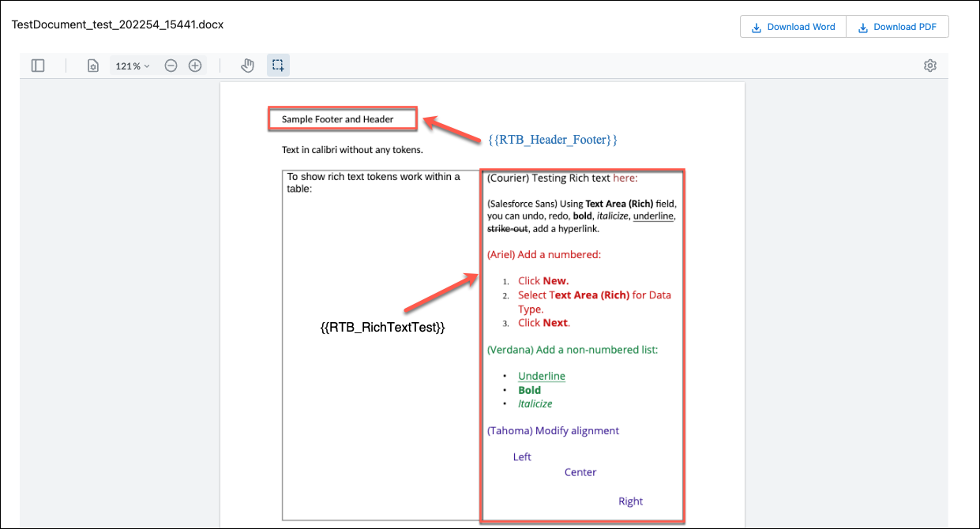
Task: Click the highlighted rich text table cell
Action: tap(582, 343)
